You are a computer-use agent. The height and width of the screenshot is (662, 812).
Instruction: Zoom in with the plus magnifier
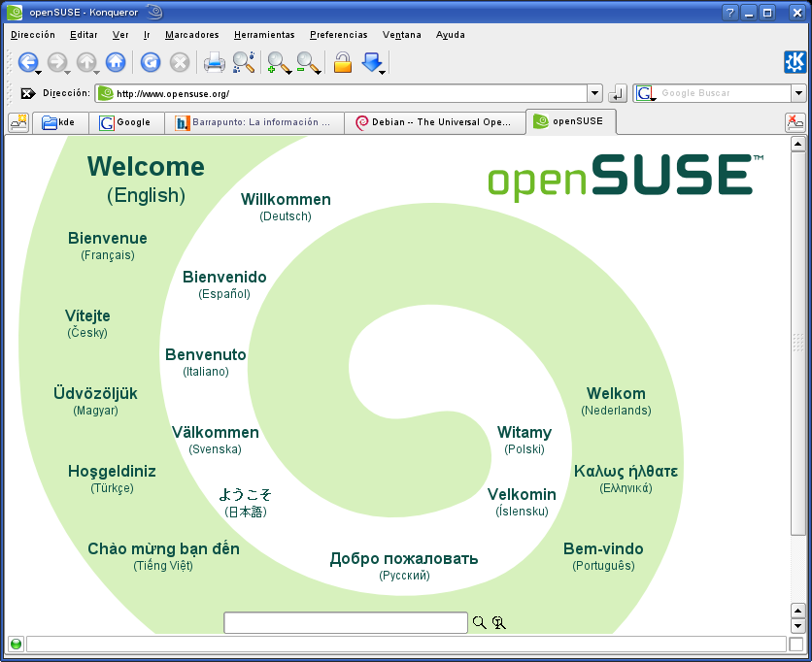tap(278, 63)
